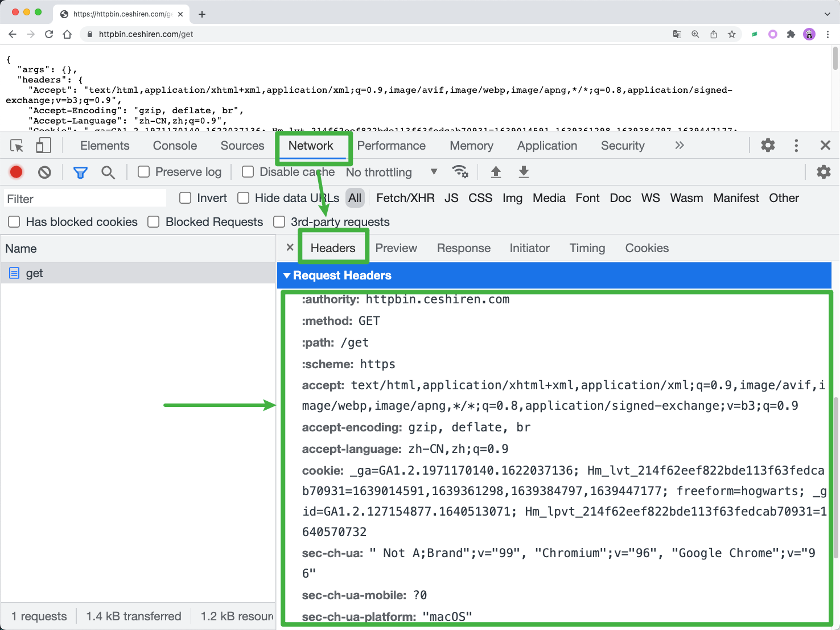Toggle the device toolbar icon
840x630 pixels.
43,146
